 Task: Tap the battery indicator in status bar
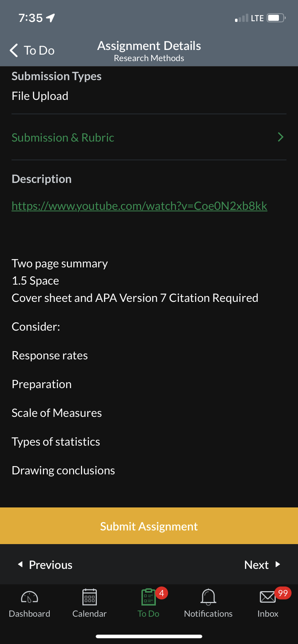point(276,18)
